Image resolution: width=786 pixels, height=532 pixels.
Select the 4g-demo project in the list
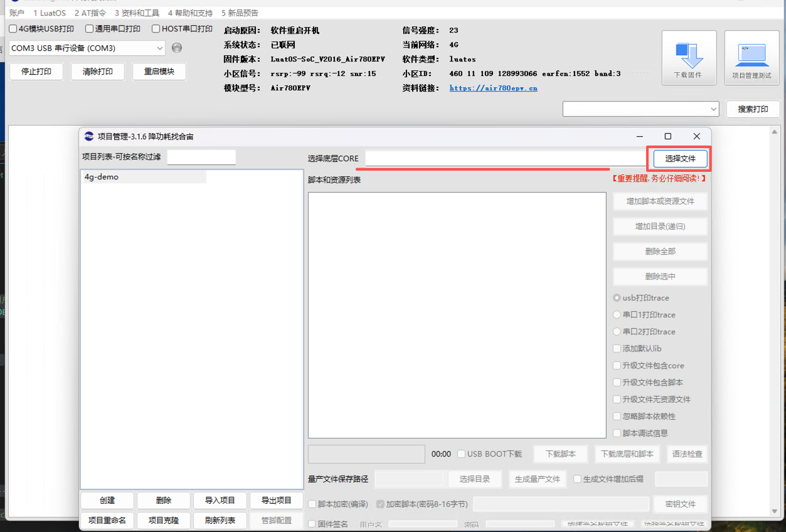[x=102, y=178]
